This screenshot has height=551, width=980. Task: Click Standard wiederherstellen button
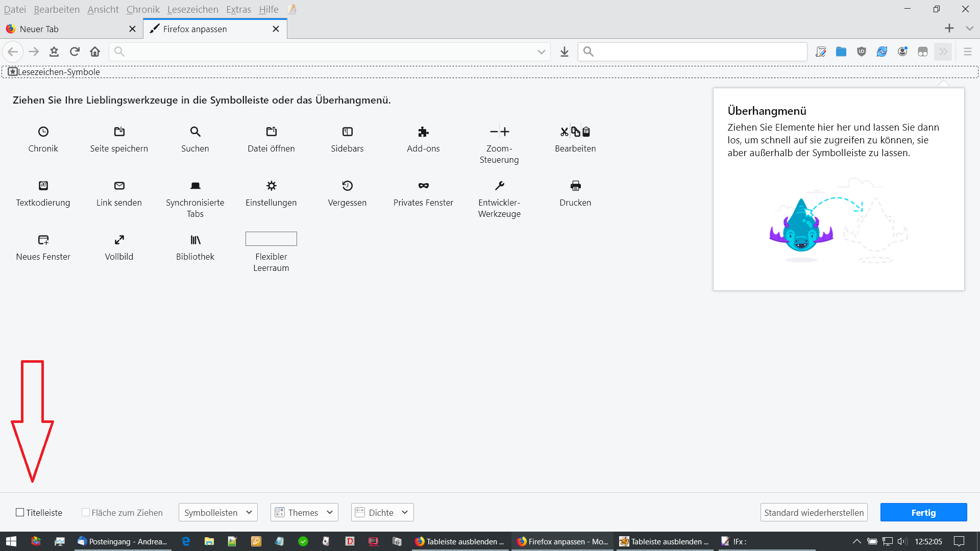pos(814,512)
